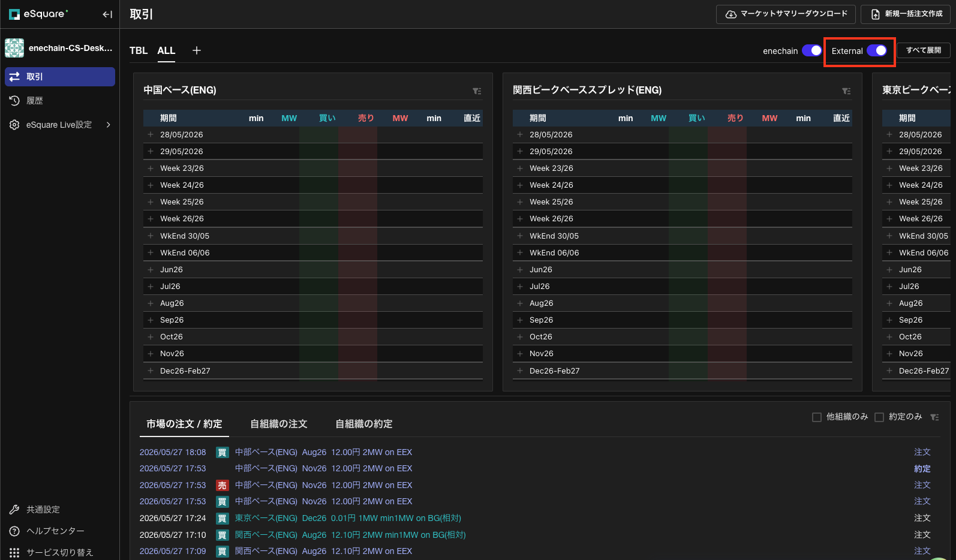The height and width of the screenshot is (560, 956).
Task: Expand eSquare Live設定 submenu chevron
Action: click(109, 125)
